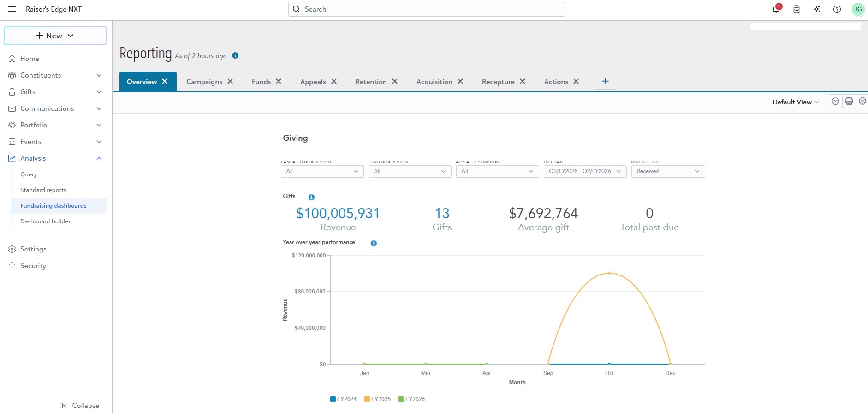Open Fund Description filter dropdown
Viewport: 868px width, 413px height.
[x=410, y=171]
